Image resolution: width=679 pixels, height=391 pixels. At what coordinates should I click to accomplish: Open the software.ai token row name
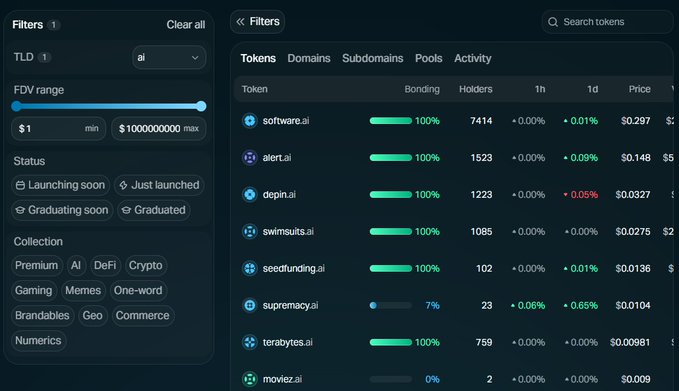point(286,121)
